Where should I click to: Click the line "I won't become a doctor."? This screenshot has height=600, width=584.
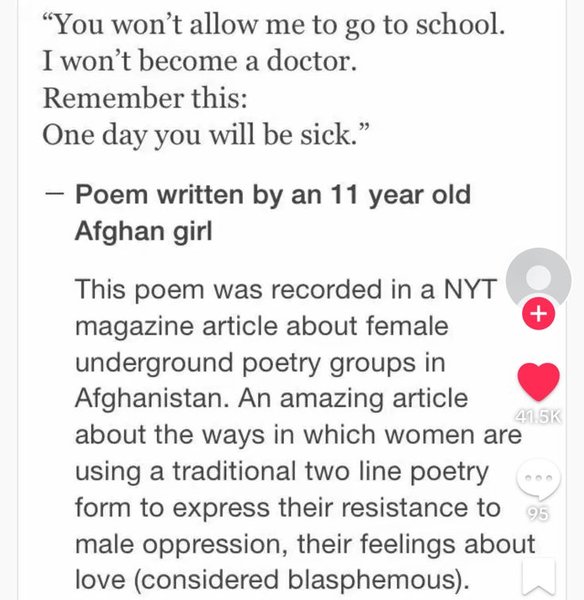click(199, 61)
